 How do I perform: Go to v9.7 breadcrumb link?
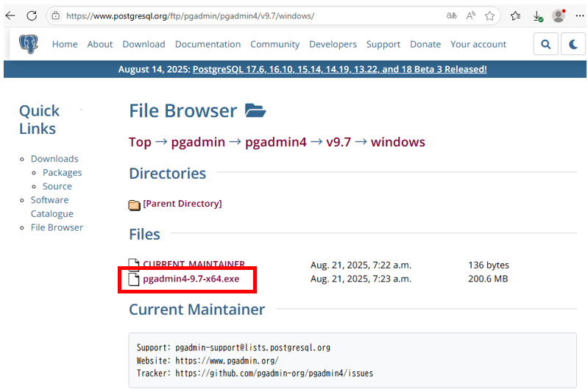[339, 142]
